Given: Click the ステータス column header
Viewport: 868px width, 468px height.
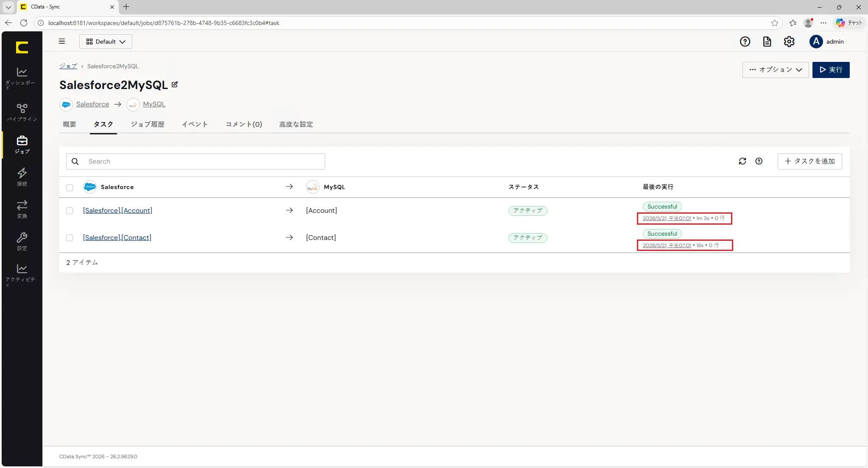Looking at the screenshot, I should 524,187.
